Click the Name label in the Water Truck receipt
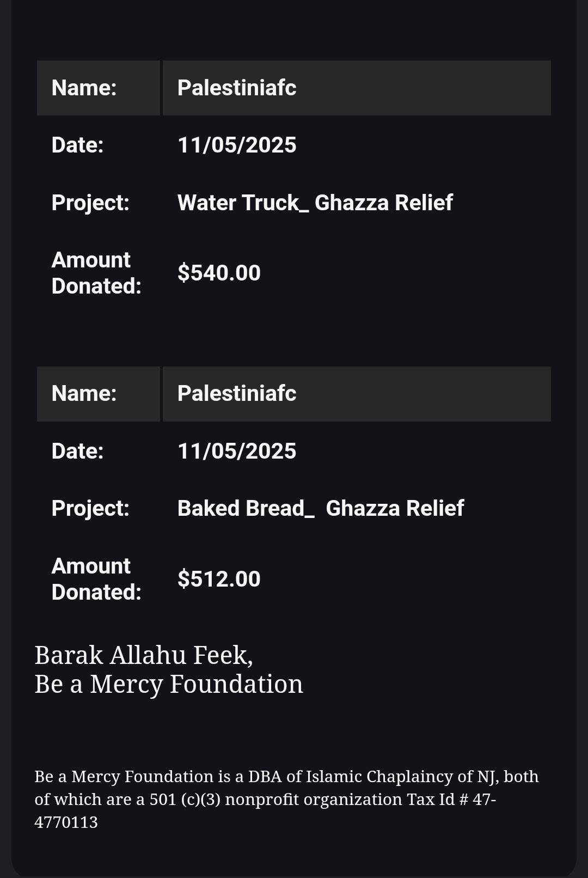588x878 pixels. pos(84,88)
